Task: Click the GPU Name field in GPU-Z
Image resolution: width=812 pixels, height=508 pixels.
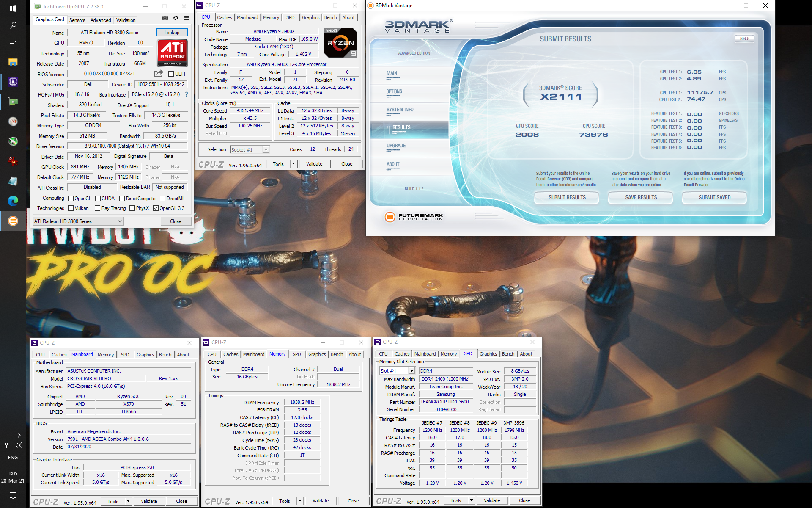Action: point(110,33)
